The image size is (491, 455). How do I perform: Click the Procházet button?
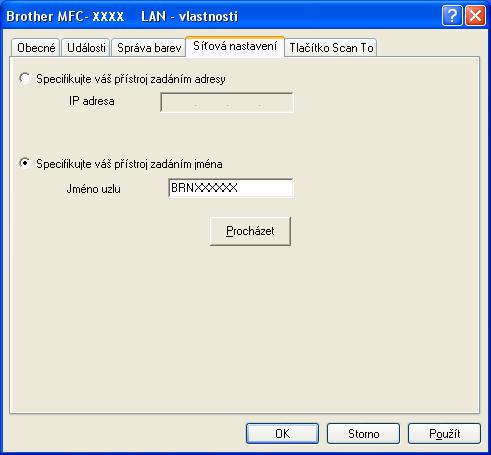pyautogui.click(x=250, y=231)
